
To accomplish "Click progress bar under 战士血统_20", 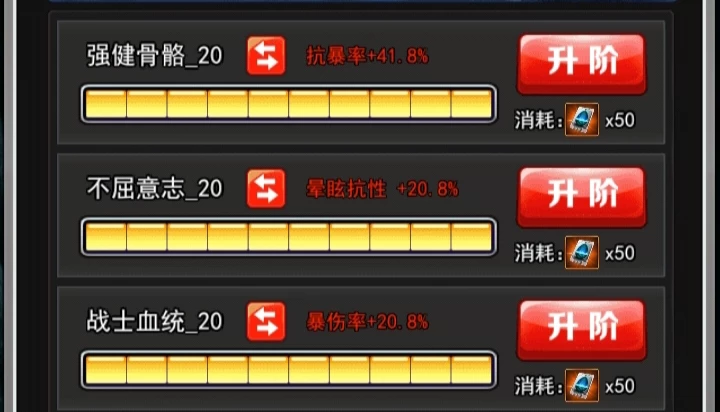I will click(289, 370).
